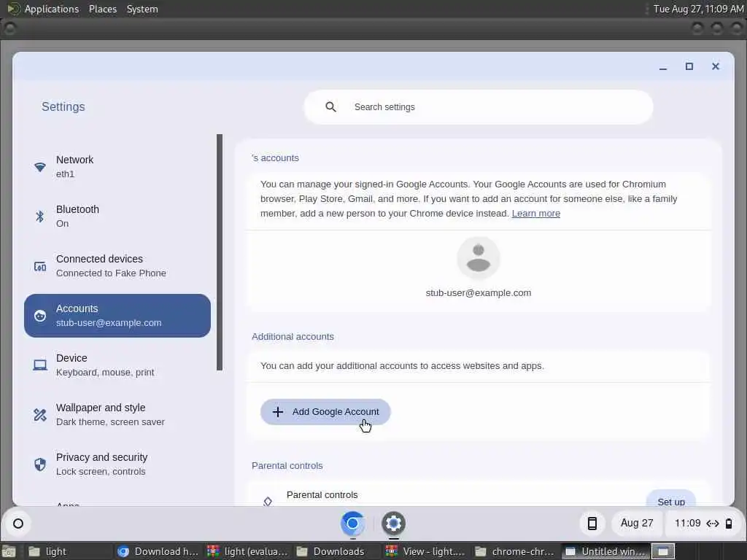Switch to the chrome-chr... taskbar window

(x=516, y=551)
